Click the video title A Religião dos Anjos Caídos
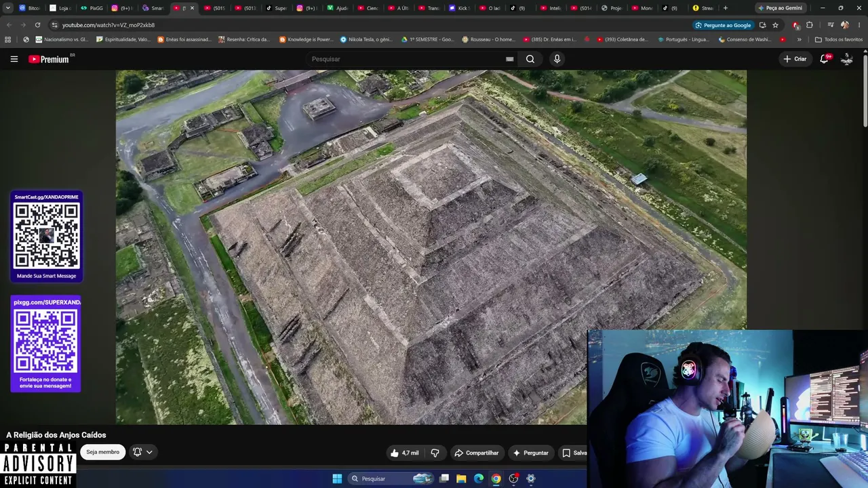 click(56, 435)
